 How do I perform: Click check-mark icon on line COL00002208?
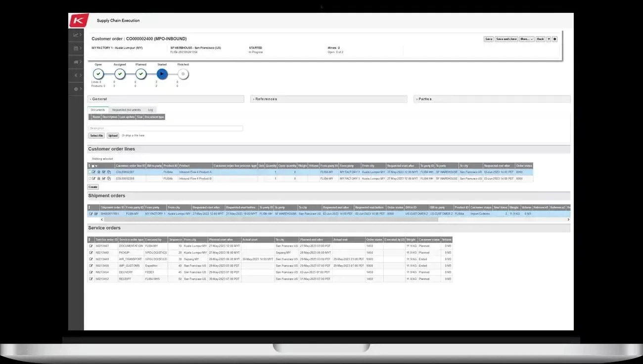(104, 179)
